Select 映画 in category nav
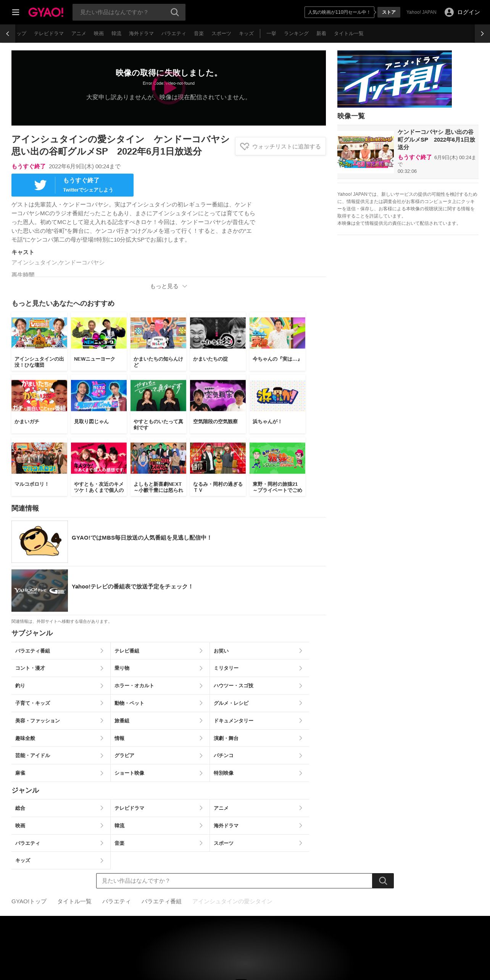490x980 pixels. click(99, 34)
